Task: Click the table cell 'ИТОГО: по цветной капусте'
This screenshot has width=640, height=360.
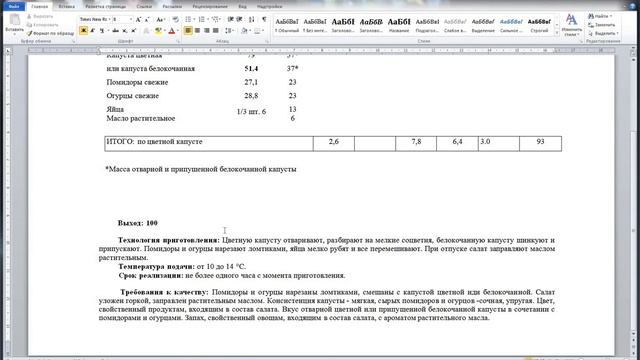Action: [209, 144]
